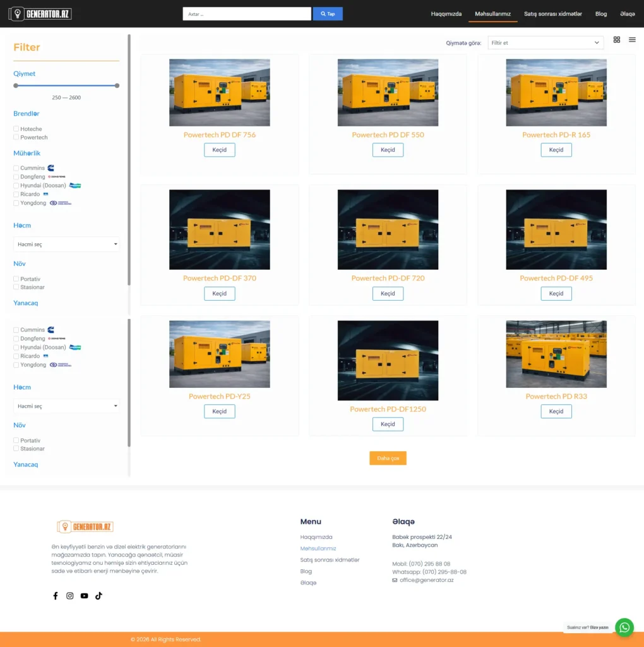Check the second Yongdong checkbox in lower filter
The image size is (644, 647).
point(16,365)
